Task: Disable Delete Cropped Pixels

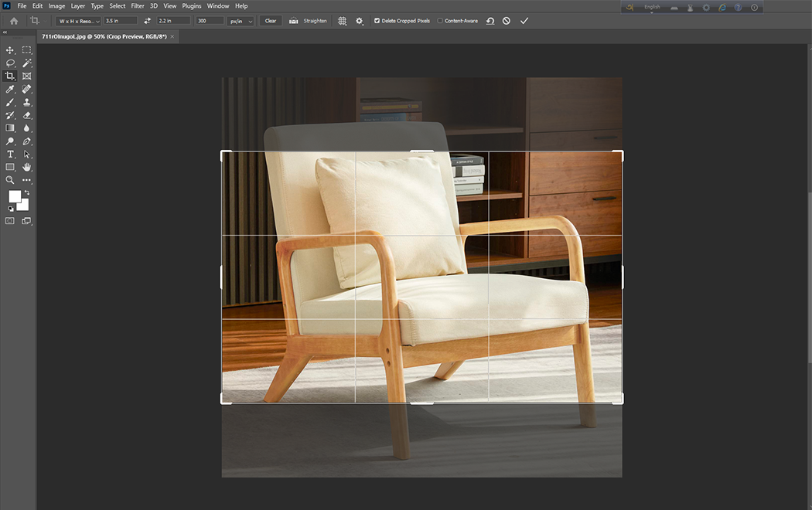Action: coord(377,21)
